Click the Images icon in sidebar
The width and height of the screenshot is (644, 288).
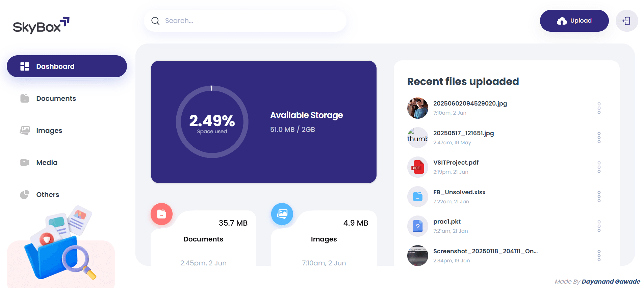tap(25, 131)
